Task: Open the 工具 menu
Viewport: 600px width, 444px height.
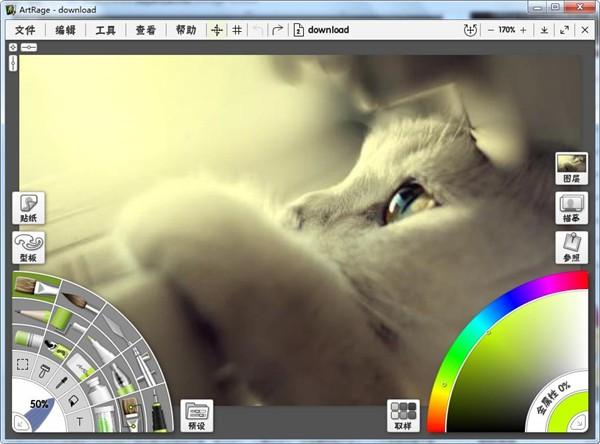Action: click(x=105, y=30)
